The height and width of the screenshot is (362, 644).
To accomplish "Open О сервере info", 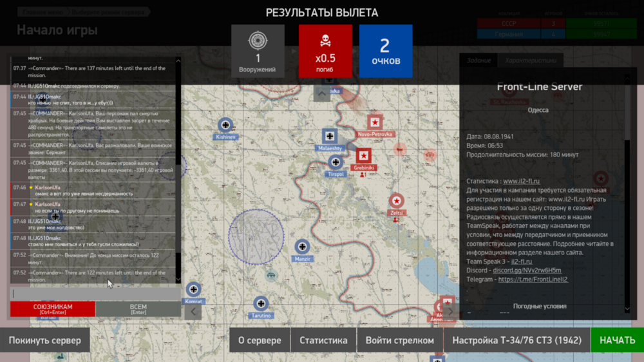I will (260, 340).
